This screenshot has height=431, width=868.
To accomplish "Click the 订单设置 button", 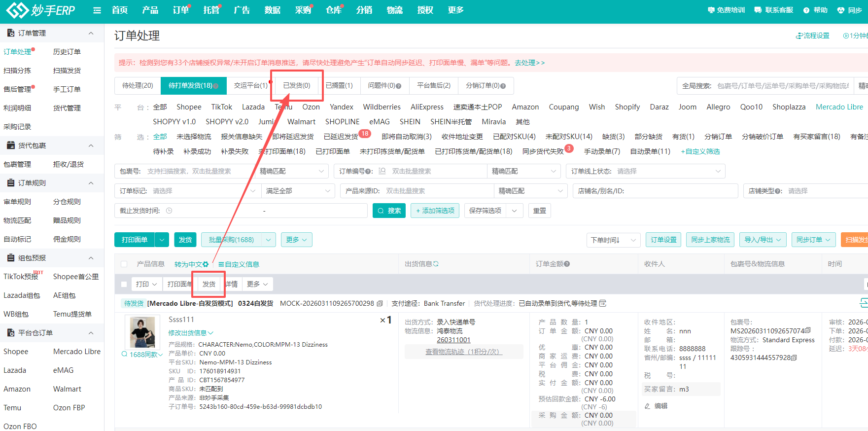I will coord(663,240).
